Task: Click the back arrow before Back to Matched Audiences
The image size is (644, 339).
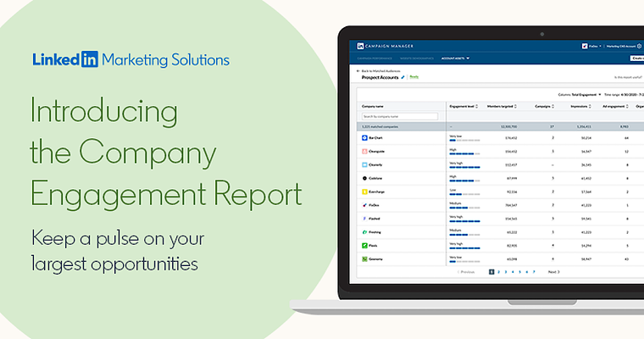Action: click(x=358, y=71)
